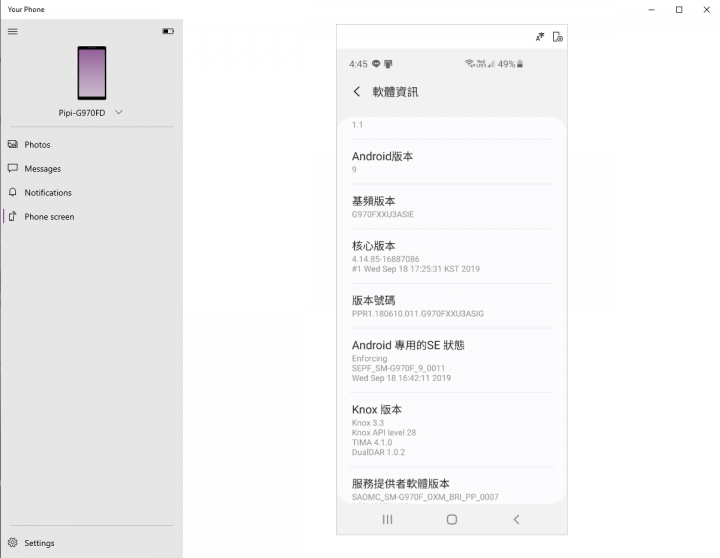Screen dimensions: 720x558
Task: Click the pin-to-top icon above phone screen
Action: pyautogui.click(x=540, y=37)
